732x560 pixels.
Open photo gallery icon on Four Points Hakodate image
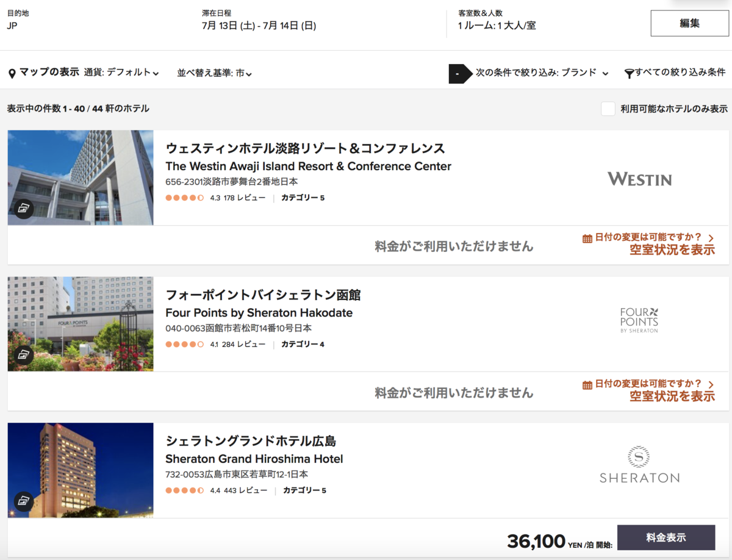(23, 354)
